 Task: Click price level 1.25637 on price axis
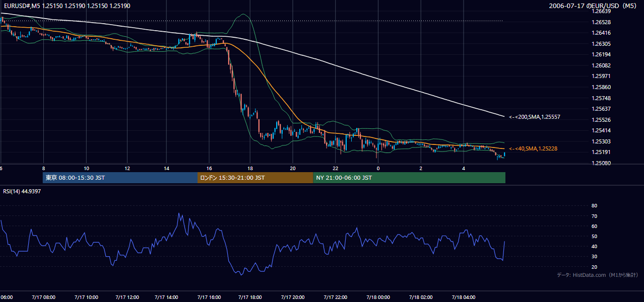(602, 109)
